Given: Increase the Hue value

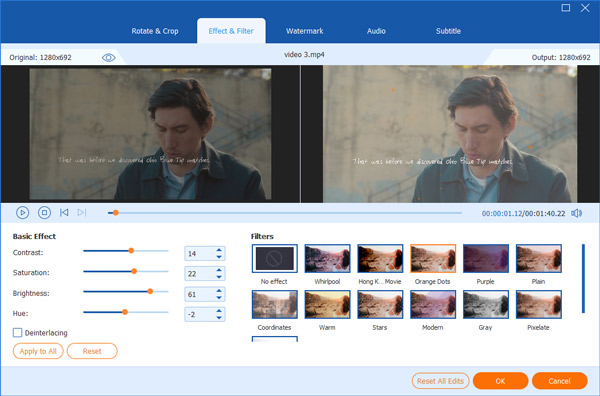Looking at the screenshot, I should click(x=219, y=311).
